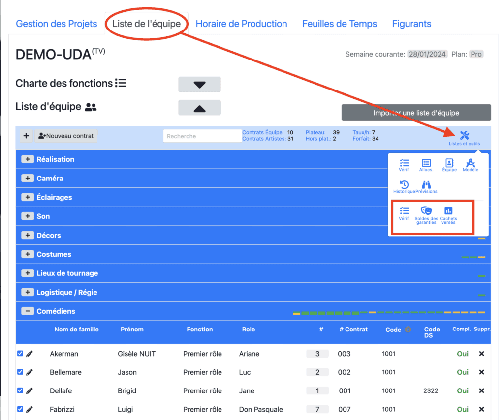Switch to Horaire de Production tab
Screen dimensions: 504x420
coord(241,24)
